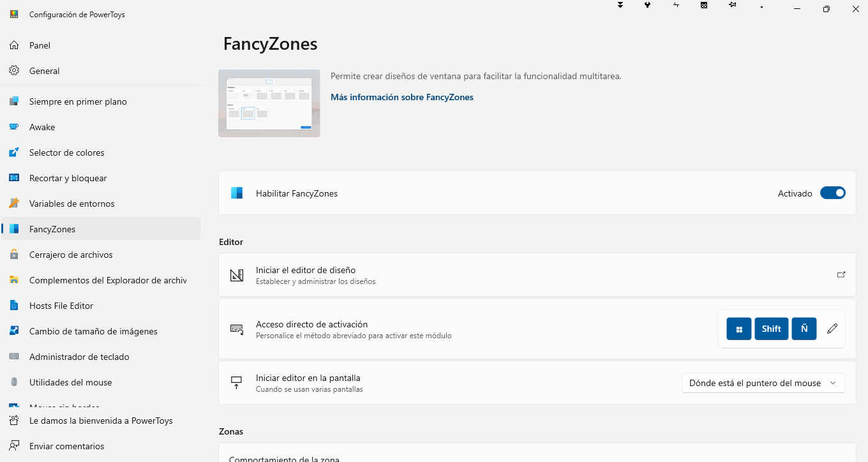Select Siempre en primer plano in sidebar
Screen dimensions: 868x462
click(x=78, y=101)
